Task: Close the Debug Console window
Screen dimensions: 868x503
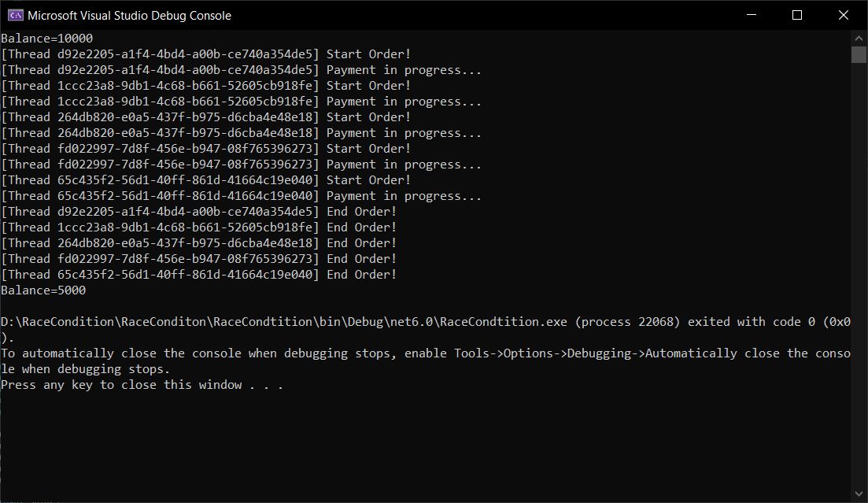Action: pyautogui.click(x=843, y=15)
